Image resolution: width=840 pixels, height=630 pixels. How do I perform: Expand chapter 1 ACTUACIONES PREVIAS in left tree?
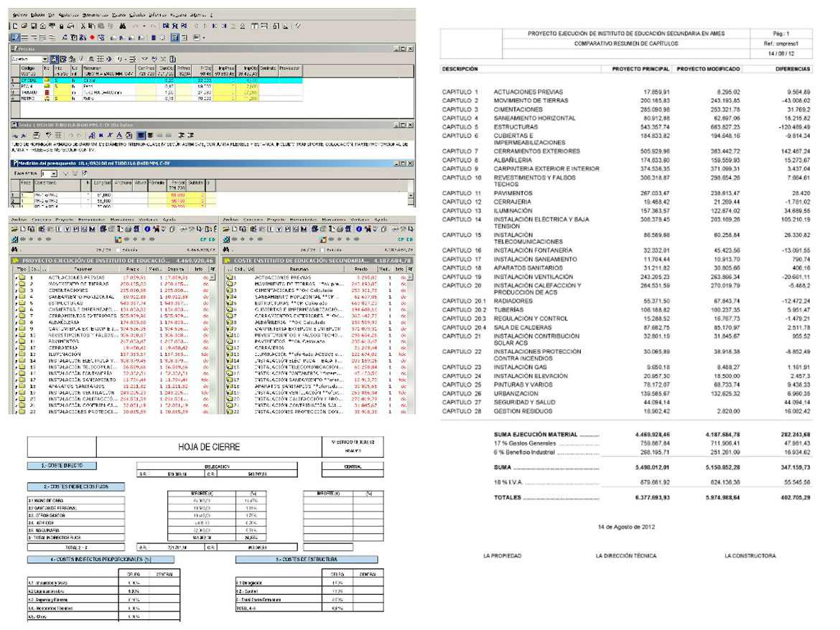click(x=16, y=277)
